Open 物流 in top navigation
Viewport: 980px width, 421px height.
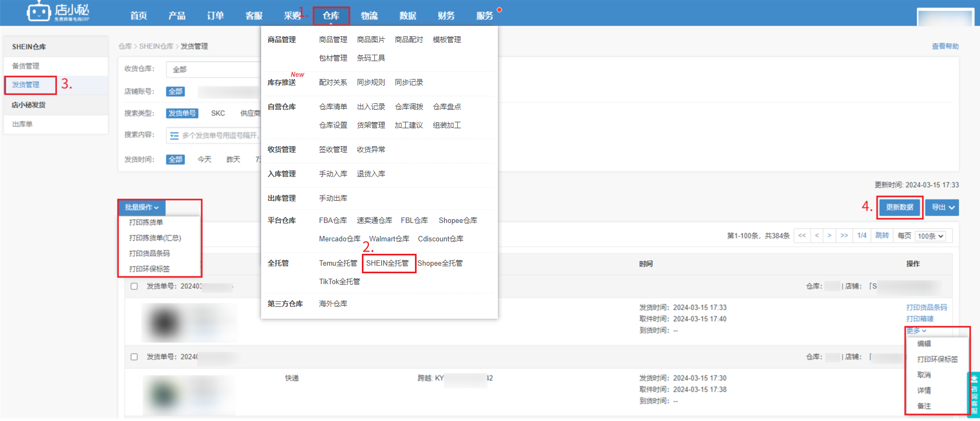tap(369, 16)
